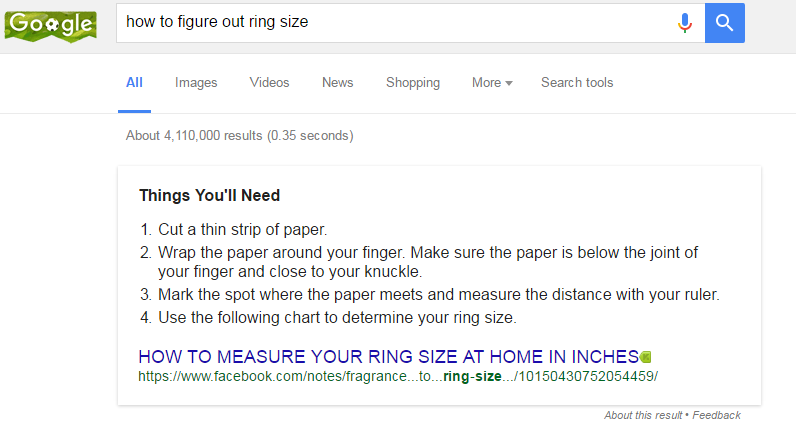The width and height of the screenshot is (796, 438).
Task: Expand the More dropdown menu
Action: 491,83
